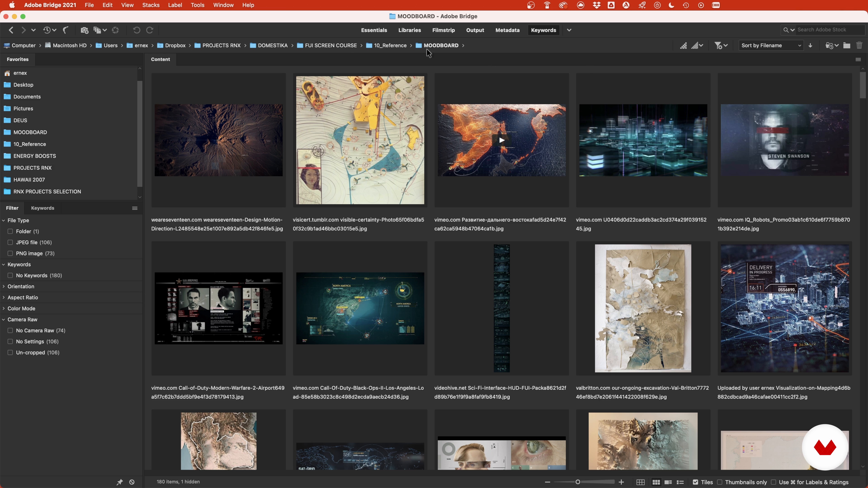Rotate 90 degrees clockwise

tap(150, 30)
